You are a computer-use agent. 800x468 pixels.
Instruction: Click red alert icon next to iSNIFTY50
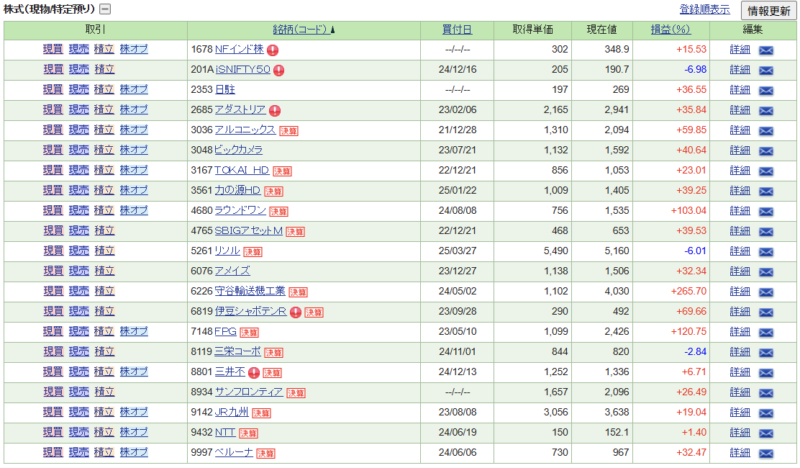[279, 70]
